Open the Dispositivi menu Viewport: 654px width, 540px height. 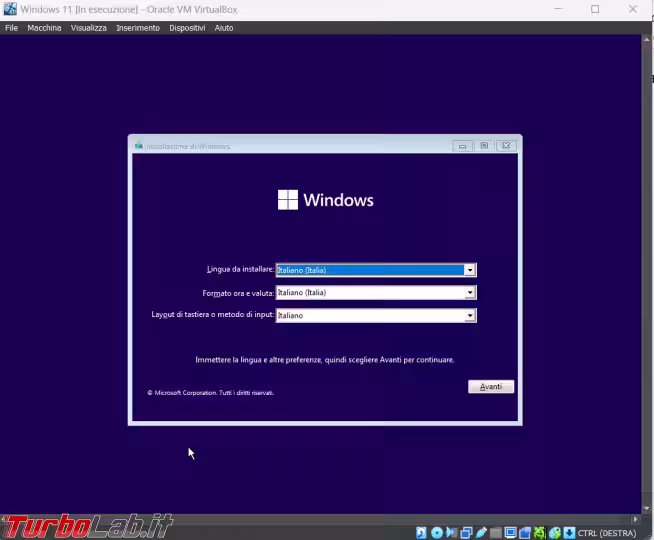point(187,28)
